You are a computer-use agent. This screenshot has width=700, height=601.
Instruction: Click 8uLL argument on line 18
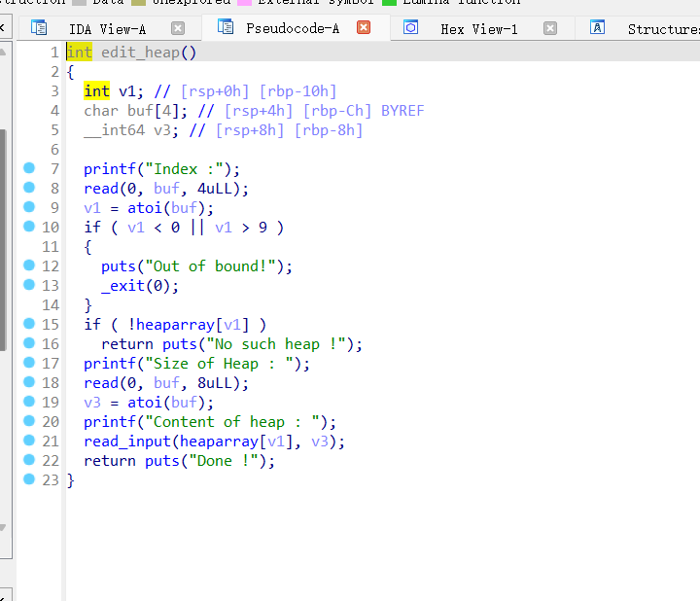pyautogui.click(x=215, y=383)
